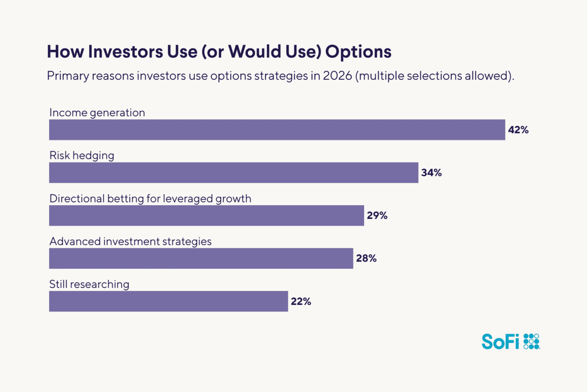587x392 pixels.
Task: Select the 'Income generation' label
Action: pos(97,112)
